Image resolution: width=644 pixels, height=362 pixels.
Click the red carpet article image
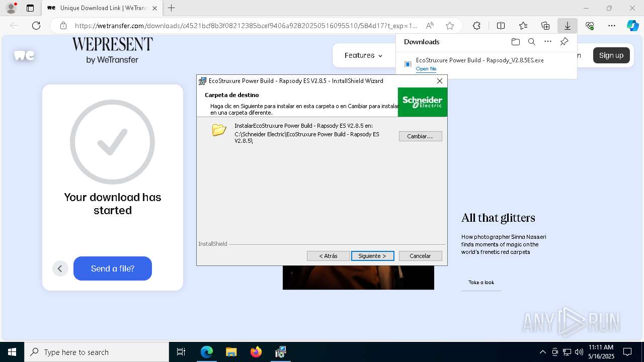click(x=358, y=278)
